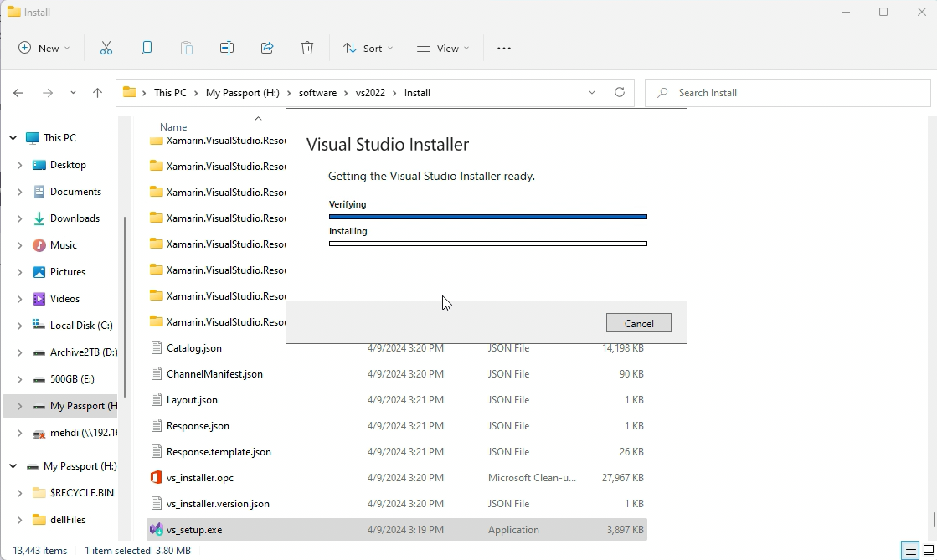Click This PC in breadcrumb path

170,93
